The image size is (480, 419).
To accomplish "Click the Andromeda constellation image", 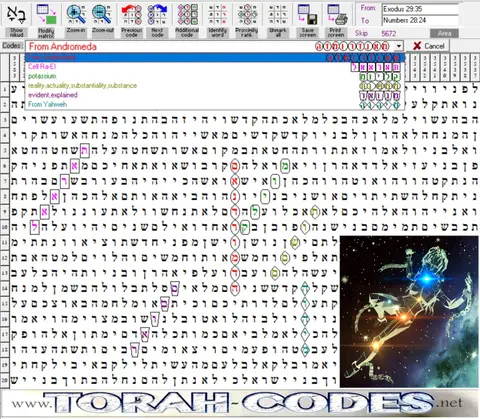I will (409, 311).
